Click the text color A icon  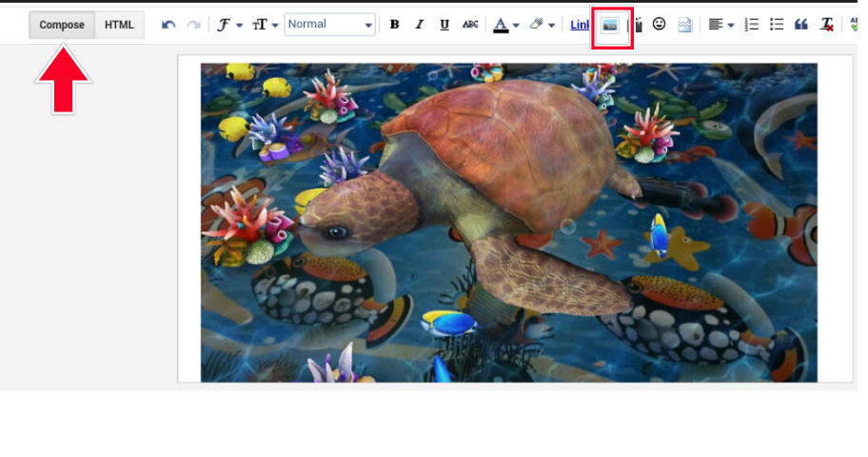point(501,25)
